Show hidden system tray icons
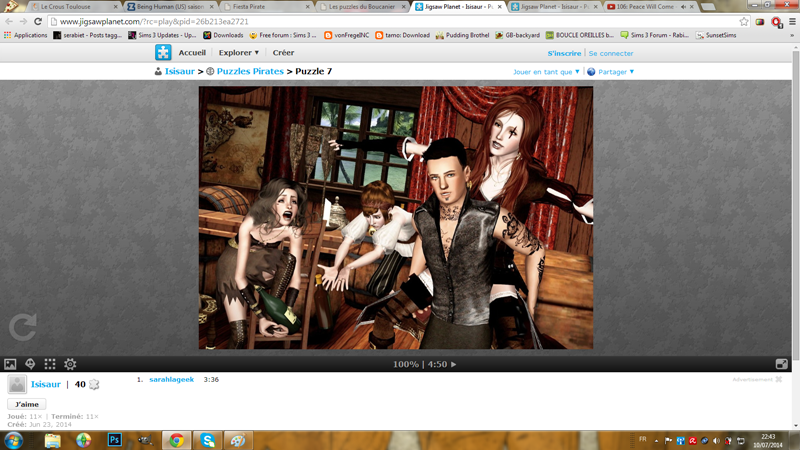The width and height of the screenshot is (800, 450). click(656, 441)
